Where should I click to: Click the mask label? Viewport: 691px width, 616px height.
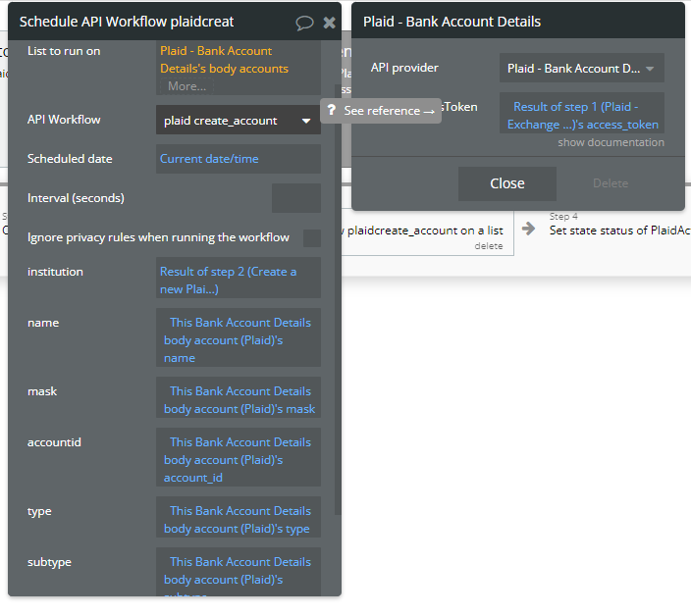(42, 391)
